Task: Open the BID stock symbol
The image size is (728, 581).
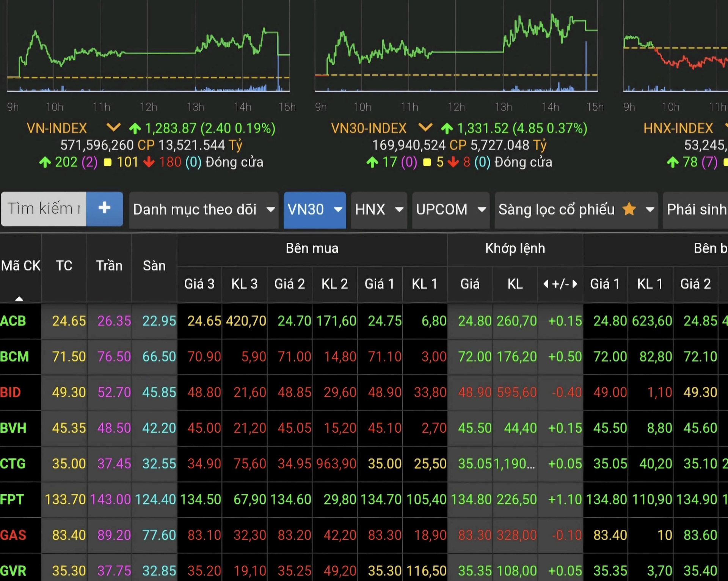Action: pos(10,392)
